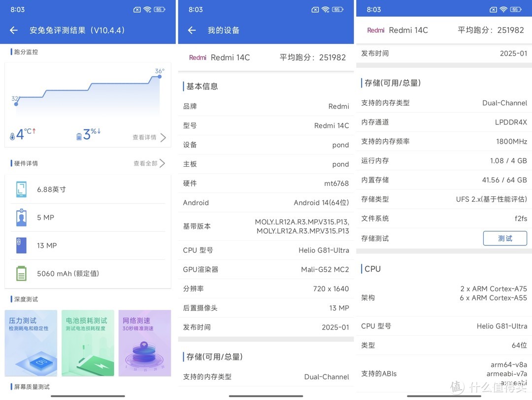Image resolution: width=532 pixels, height=400 pixels.
Task: Tap the 后置摄像头 13 MP row
Action: [266, 308]
